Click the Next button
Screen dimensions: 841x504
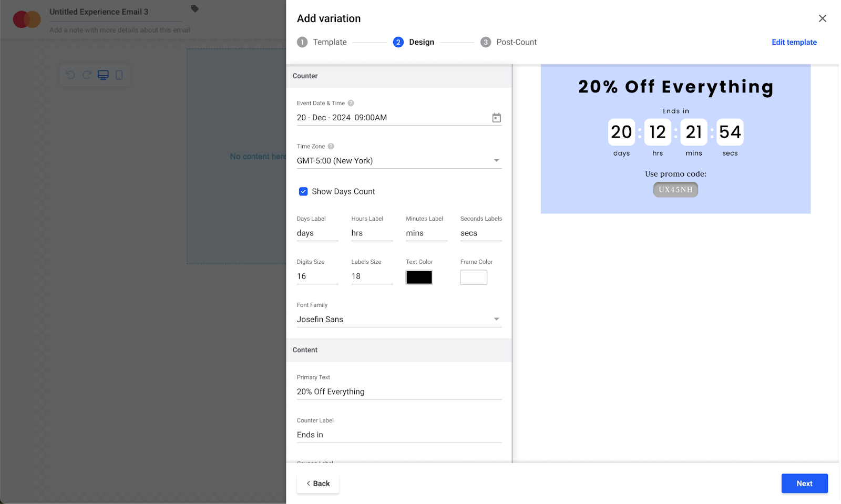pos(804,484)
